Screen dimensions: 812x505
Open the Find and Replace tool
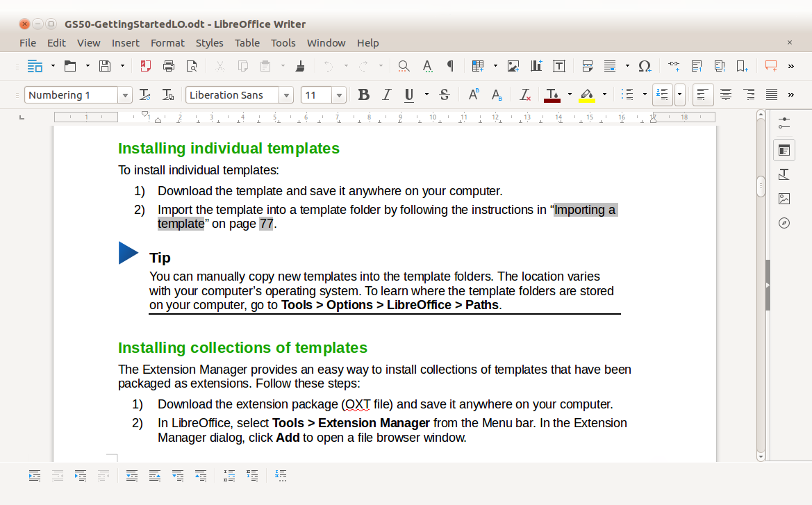point(404,66)
